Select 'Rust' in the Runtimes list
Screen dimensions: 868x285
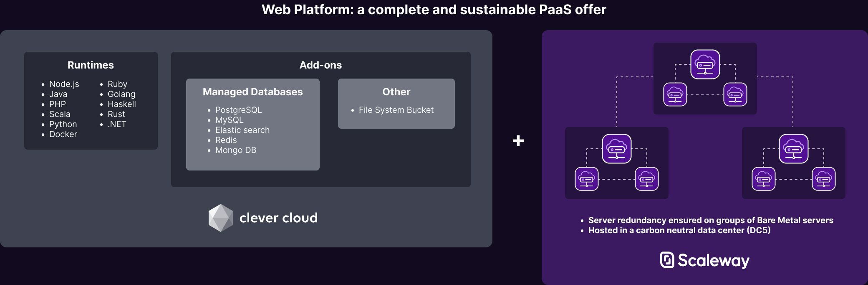pyautogui.click(x=116, y=114)
